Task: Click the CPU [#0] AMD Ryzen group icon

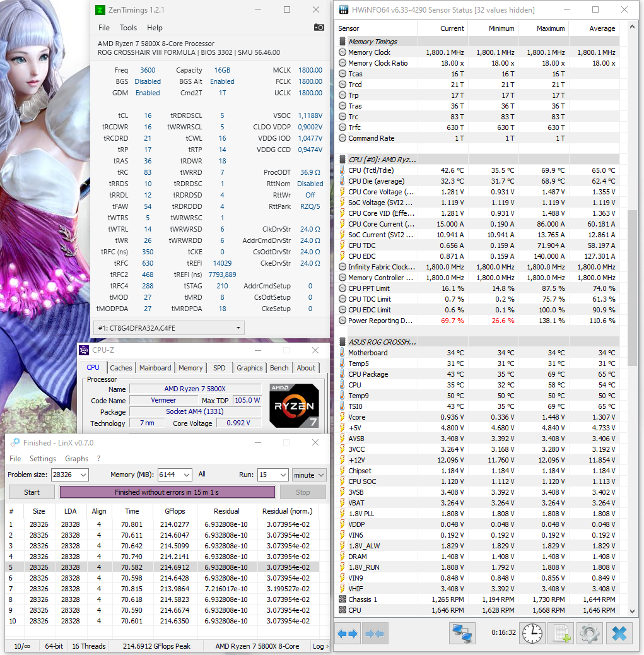Action: (x=342, y=160)
